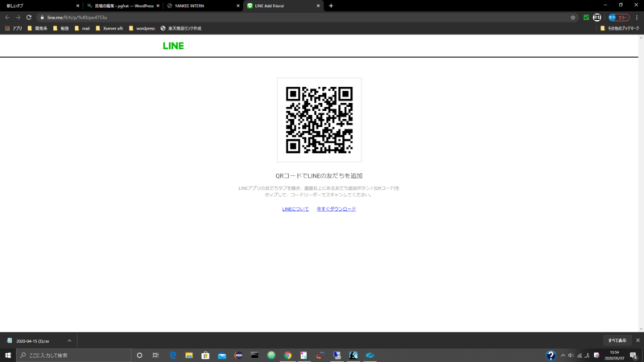Click the green checkmark extension icon
The height and width of the screenshot is (362, 644).
(x=586, y=18)
